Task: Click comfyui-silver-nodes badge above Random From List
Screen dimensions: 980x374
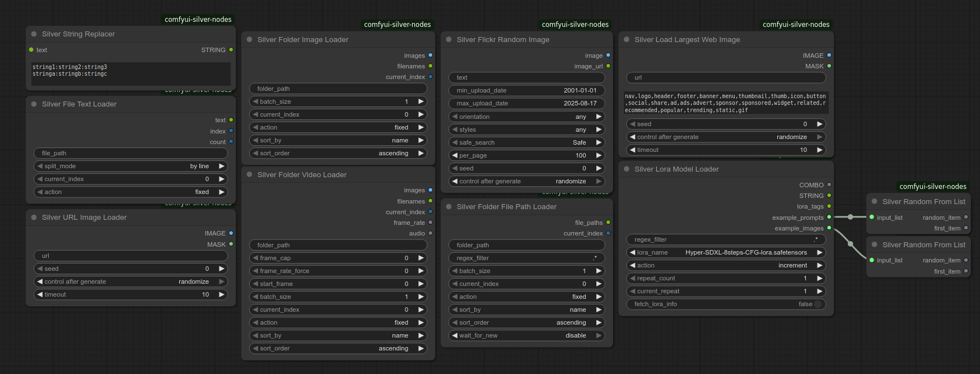Action: (933, 187)
